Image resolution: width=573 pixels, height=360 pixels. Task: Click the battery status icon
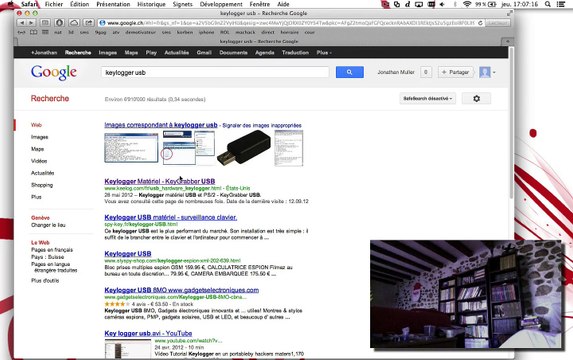coord(492,4)
